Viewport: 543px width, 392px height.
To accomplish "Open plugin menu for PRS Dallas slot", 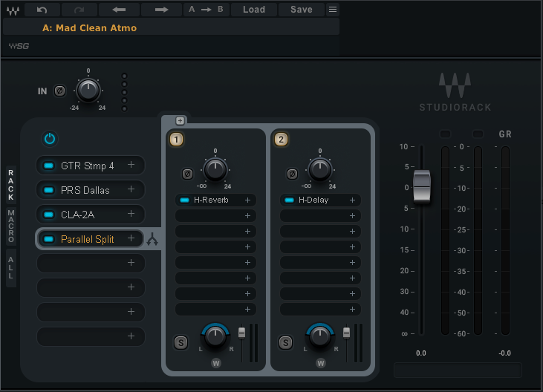I will pos(131,189).
